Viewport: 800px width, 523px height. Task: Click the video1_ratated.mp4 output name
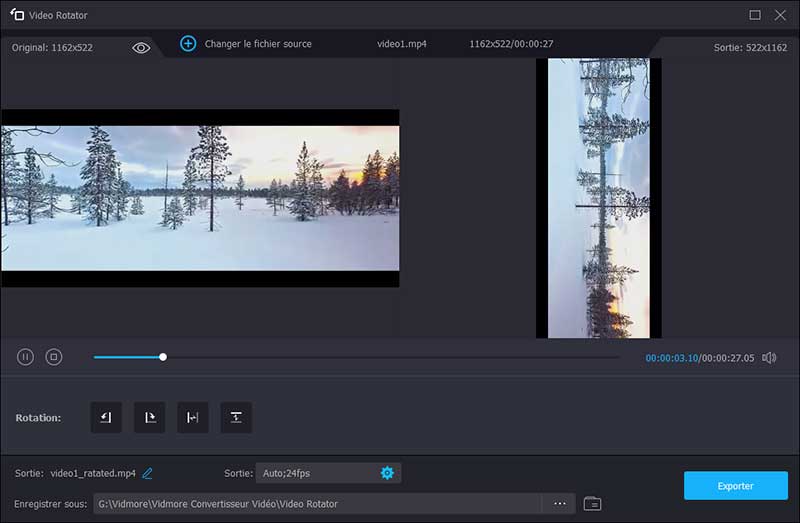[x=93, y=474]
